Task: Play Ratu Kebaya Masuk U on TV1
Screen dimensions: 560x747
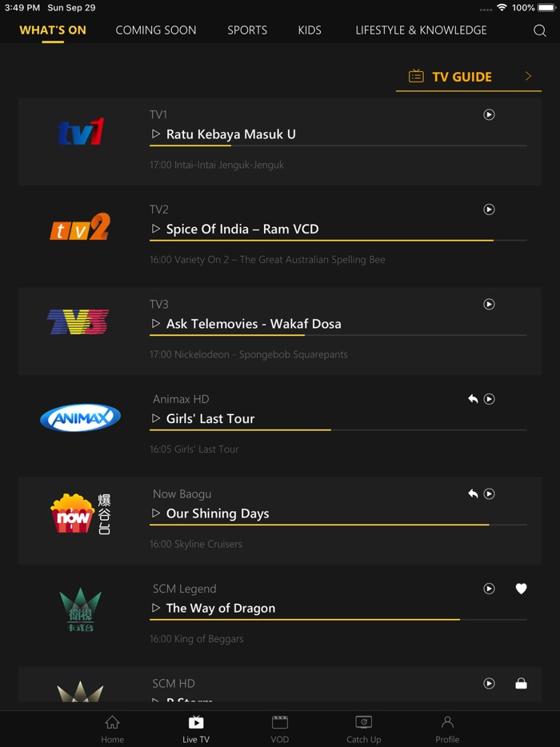Action: coord(489,114)
